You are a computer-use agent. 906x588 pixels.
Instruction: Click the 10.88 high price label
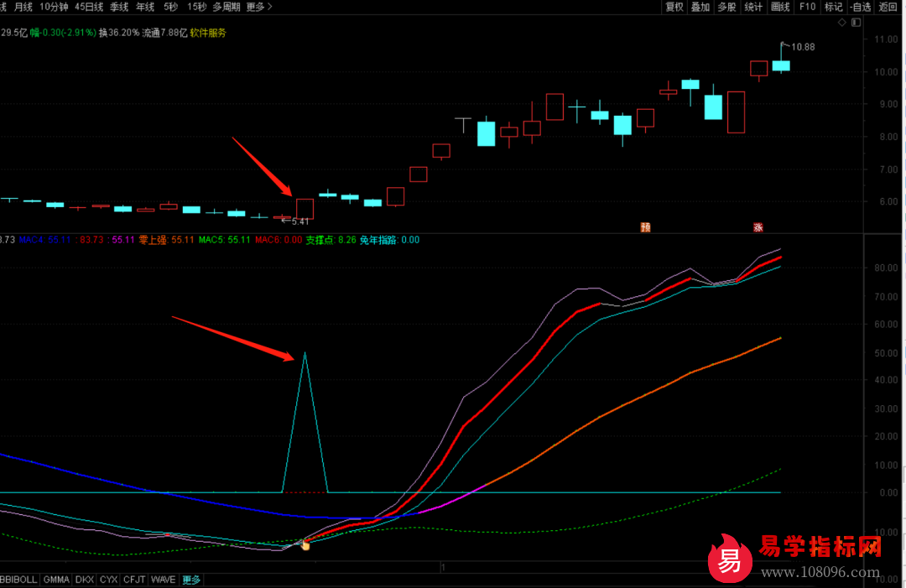click(803, 47)
